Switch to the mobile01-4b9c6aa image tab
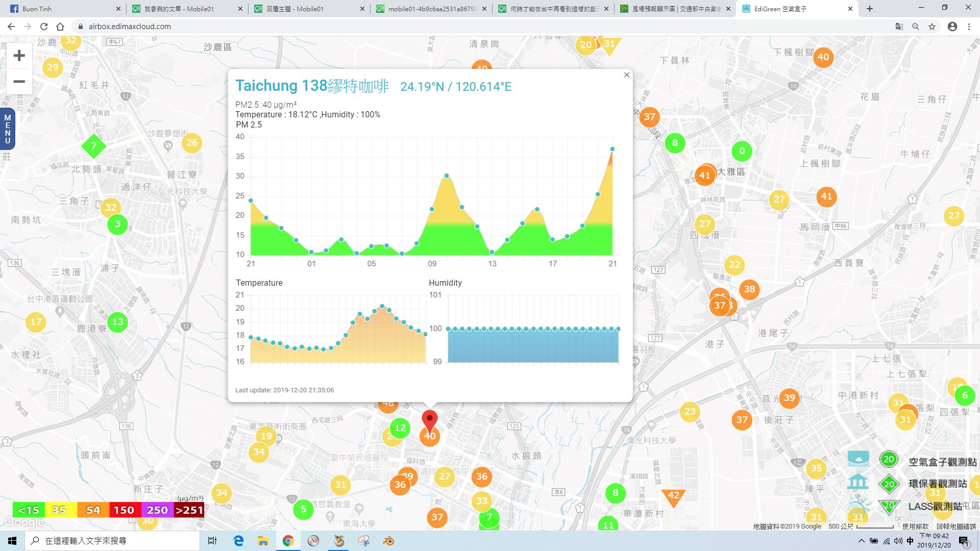Image resolution: width=980 pixels, height=551 pixels. (x=430, y=9)
